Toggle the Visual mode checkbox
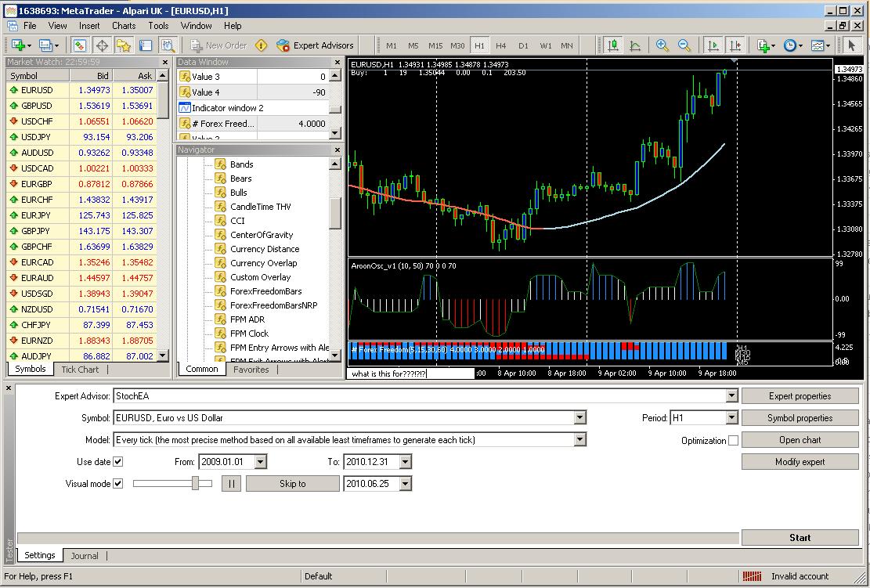870x588 pixels. [x=117, y=484]
